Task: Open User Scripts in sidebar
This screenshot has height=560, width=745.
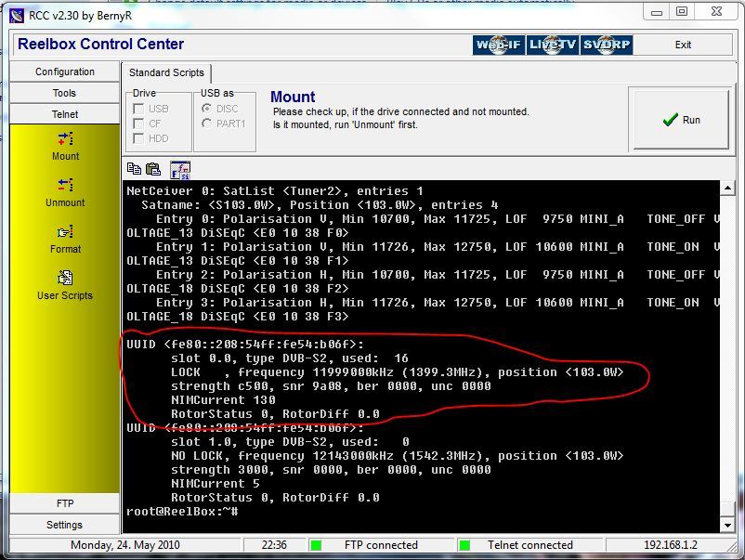Action: [65, 285]
